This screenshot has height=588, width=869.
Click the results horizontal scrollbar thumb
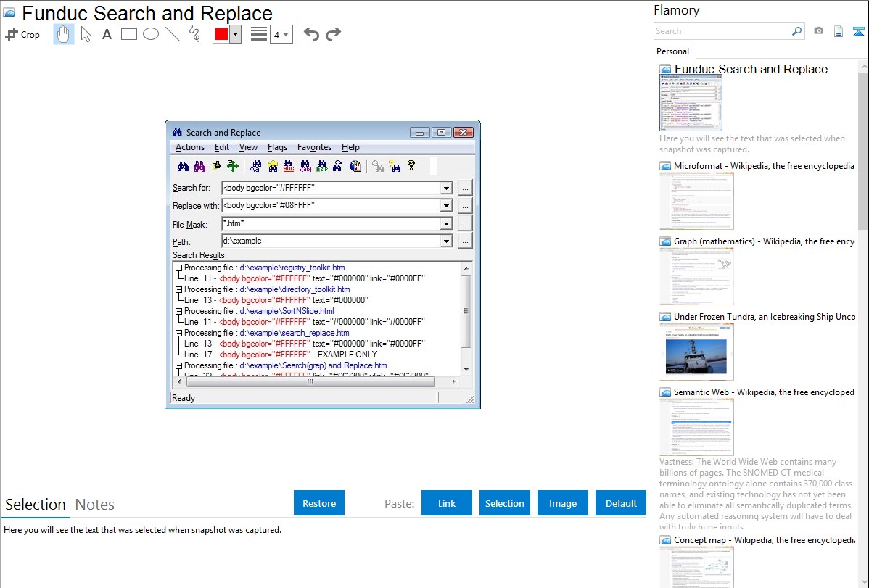click(310, 381)
